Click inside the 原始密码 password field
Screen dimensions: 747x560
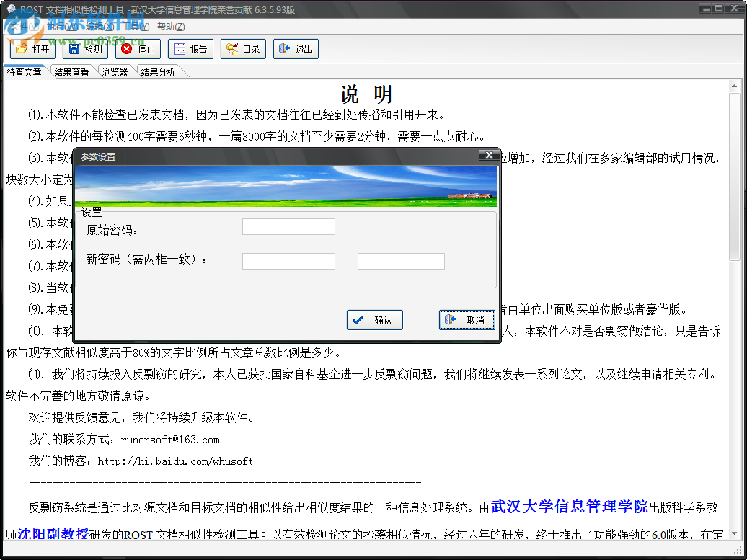(288, 226)
